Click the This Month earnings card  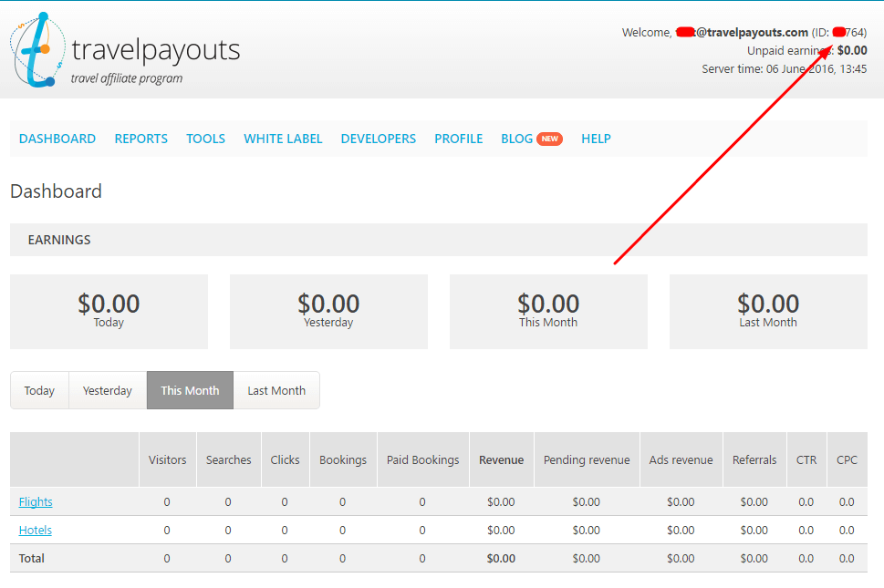(x=548, y=312)
